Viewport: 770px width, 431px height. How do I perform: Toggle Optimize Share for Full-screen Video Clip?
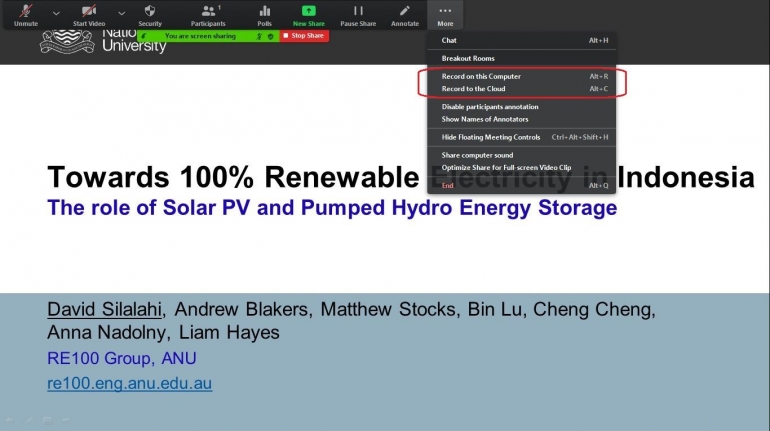coord(506,167)
